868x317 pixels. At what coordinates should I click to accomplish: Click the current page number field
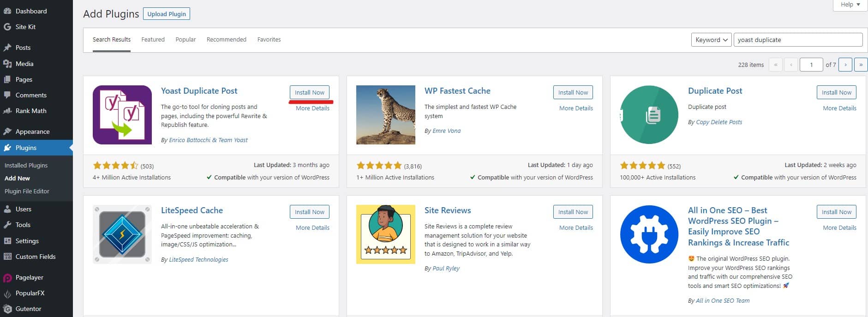click(x=811, y=65)
